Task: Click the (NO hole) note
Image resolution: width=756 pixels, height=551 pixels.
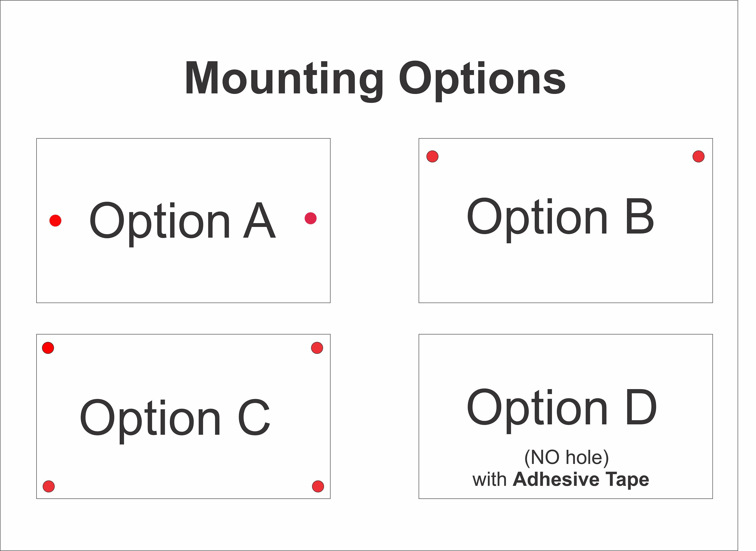Action: tap(566, 458)
